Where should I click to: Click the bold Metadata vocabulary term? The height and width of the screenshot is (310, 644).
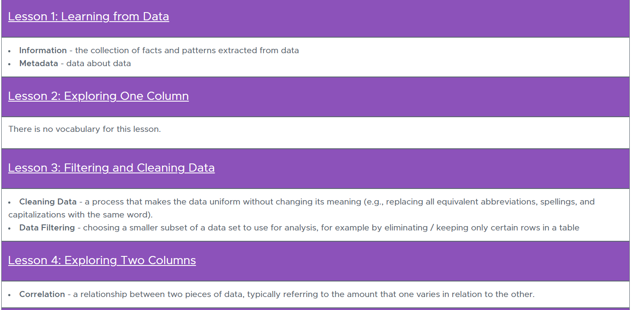click(x=38, y=64)
